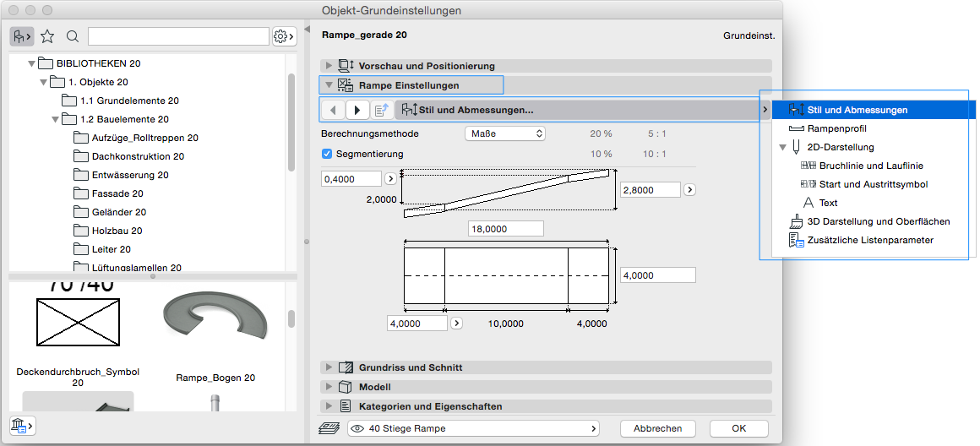Open the 40 Stiege Rampe layer dropdown
The image size is (980, 446).
point(473,428)
